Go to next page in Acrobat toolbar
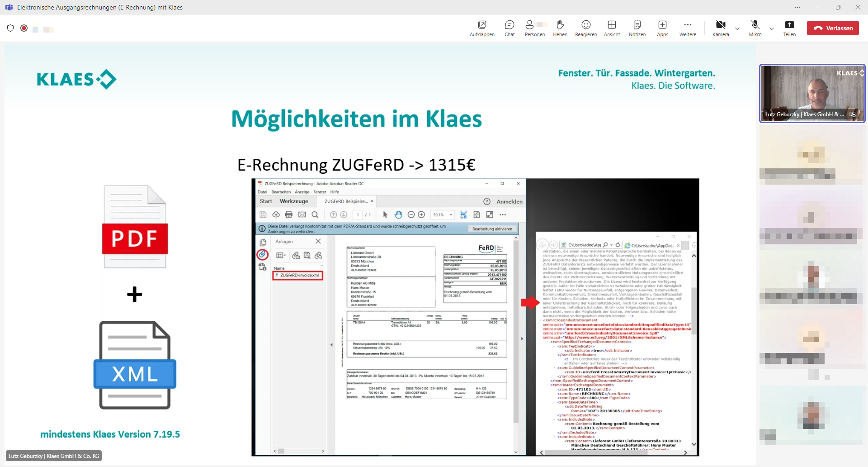The width and height of the screenshot is (868, 467). [x=344, y=214]
